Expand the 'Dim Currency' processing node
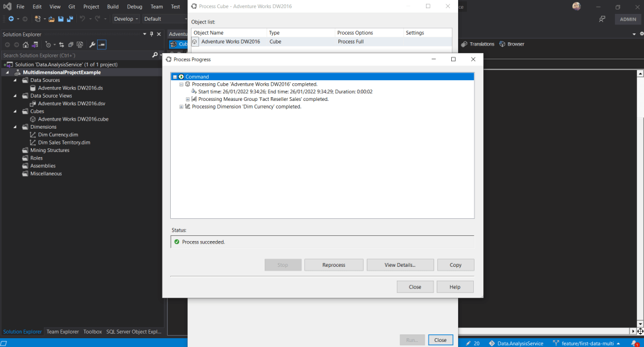644x347 pixels. coord(181,107)
